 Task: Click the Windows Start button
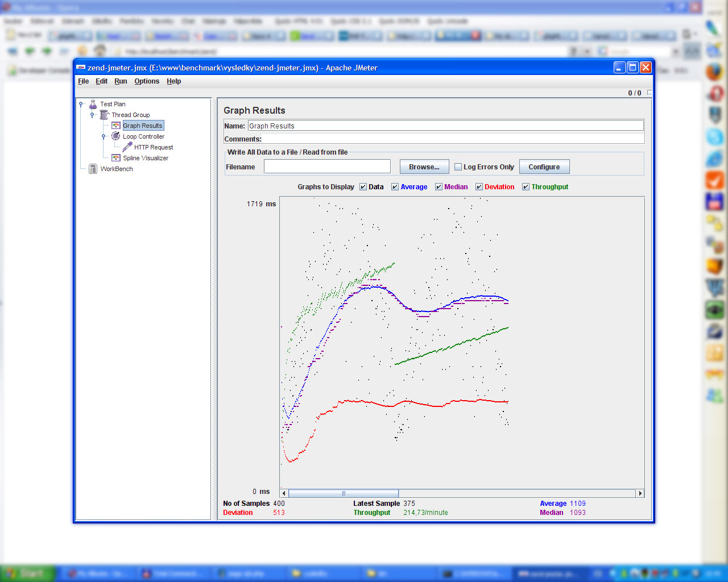pos(27,573)
